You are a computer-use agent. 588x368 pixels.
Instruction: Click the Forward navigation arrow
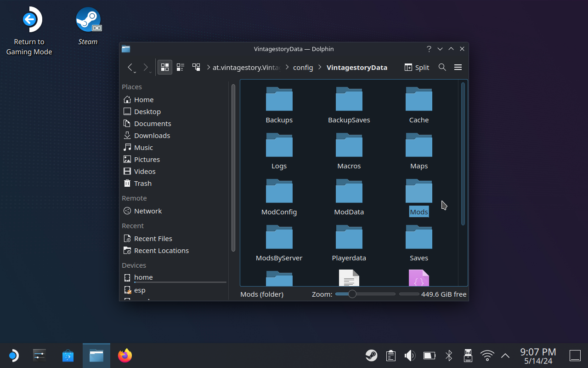pyautogui.click(x=146, y=67)
